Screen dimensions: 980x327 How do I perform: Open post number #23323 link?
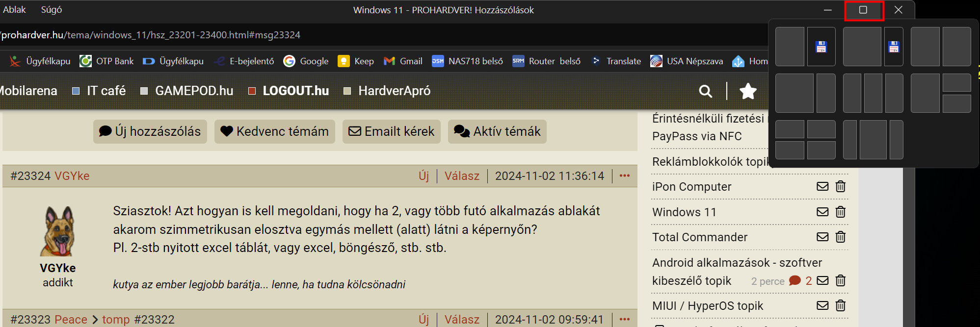point(30,320)
